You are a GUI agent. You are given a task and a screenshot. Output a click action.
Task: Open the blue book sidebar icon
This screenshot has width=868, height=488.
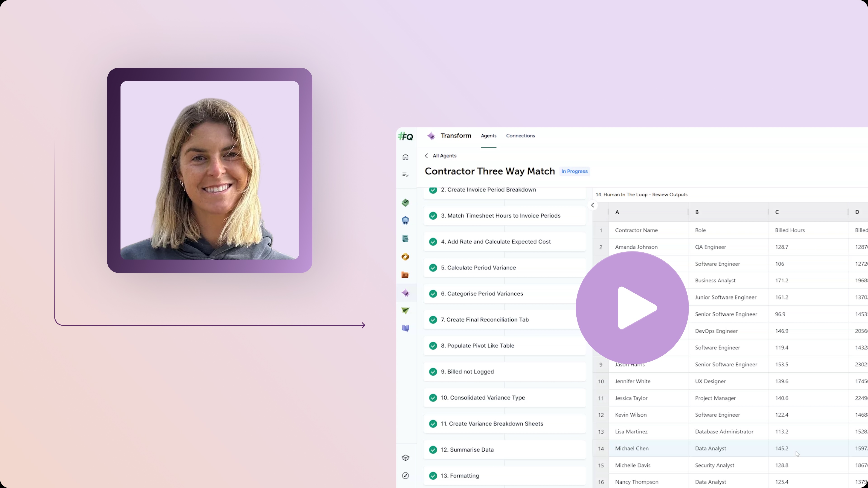[x=405, y=328]
